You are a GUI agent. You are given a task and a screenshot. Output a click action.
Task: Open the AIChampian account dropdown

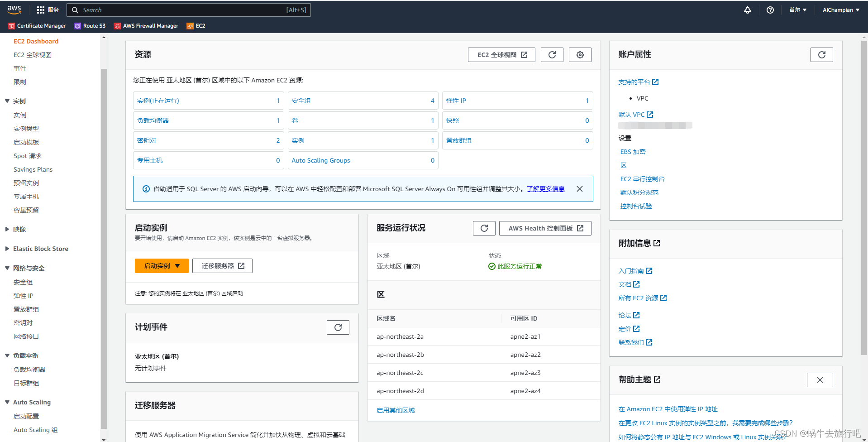[840, 10]
